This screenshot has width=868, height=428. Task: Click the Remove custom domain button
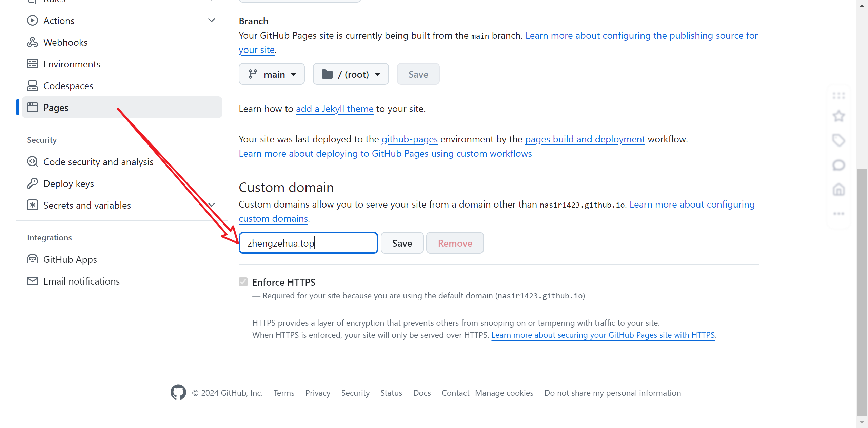coord(455,243)
